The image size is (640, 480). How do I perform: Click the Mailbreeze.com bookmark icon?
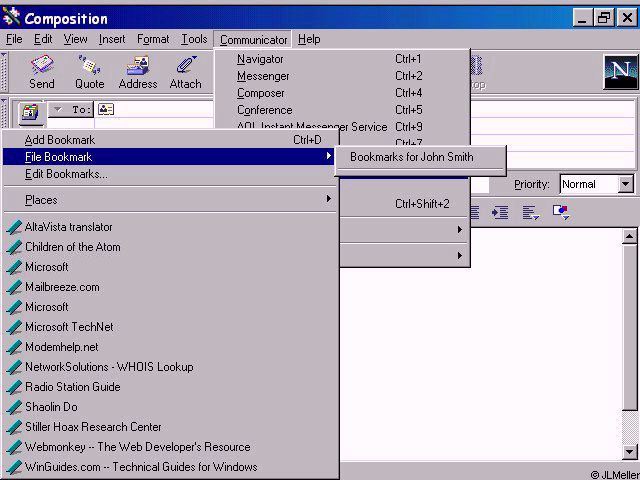14,287
